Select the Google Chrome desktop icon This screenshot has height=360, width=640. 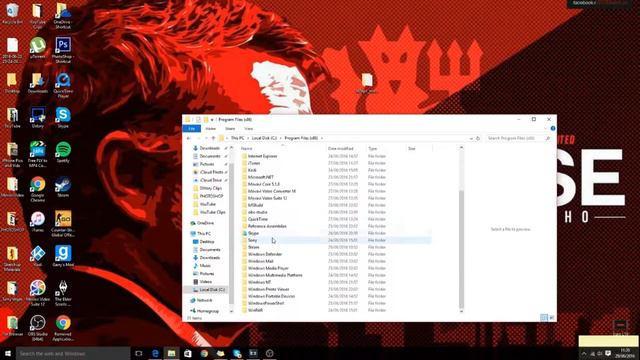38,190
